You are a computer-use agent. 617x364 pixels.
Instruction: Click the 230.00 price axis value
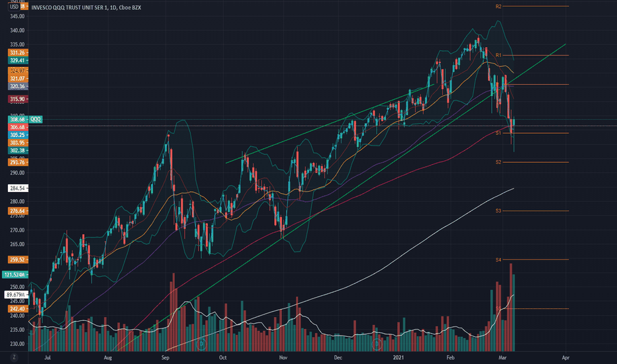17,344
